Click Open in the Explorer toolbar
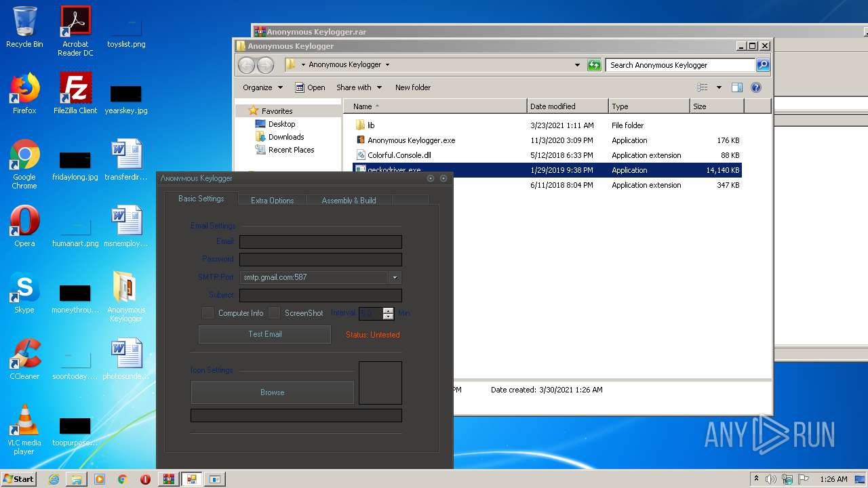The width and height of the screenshot is (868, 488). coord(310,87)
